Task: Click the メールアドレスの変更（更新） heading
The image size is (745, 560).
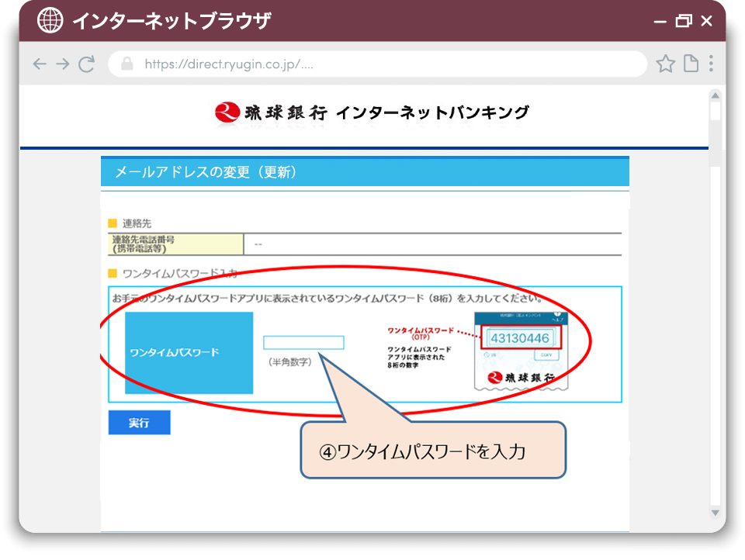Action: tap(205, 172)
